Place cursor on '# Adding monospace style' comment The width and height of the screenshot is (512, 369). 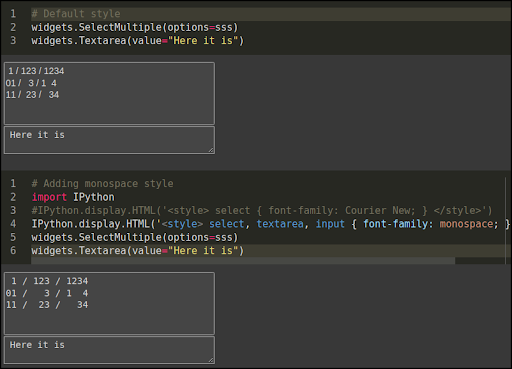point(102,184)
